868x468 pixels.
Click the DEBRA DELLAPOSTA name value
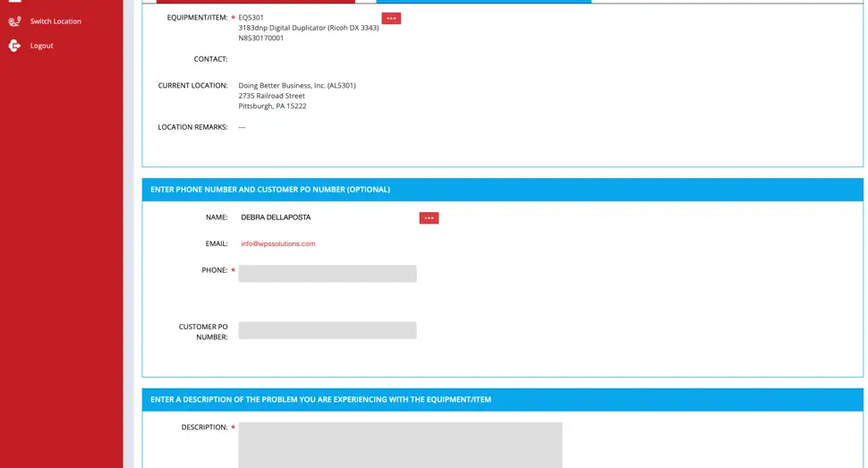(x=276, y=217)
